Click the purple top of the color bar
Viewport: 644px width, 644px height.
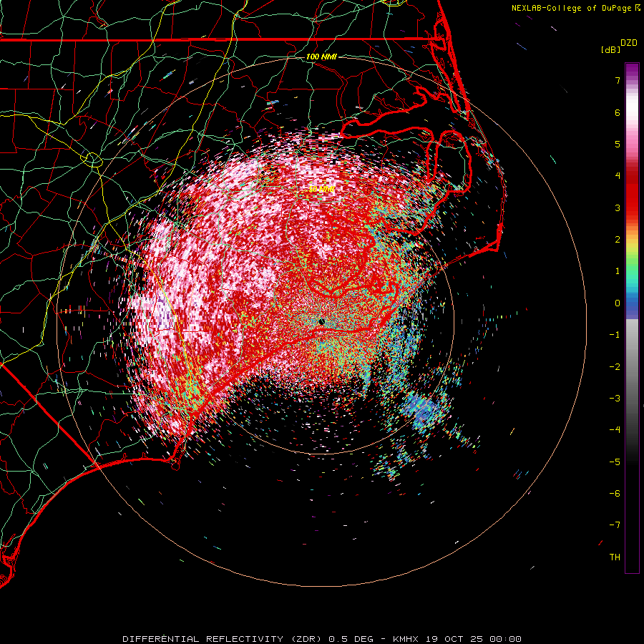click(x=632, y=71)
